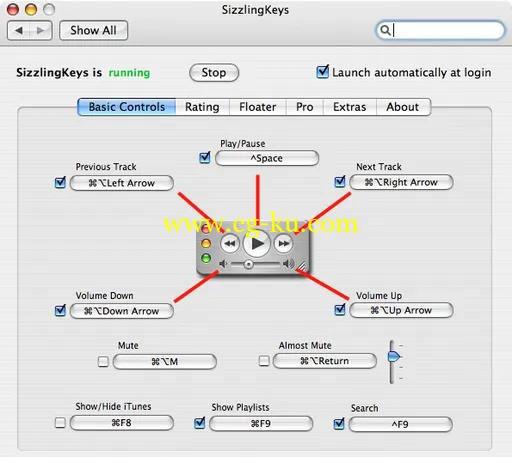The image size is (512, 457).
Task: Open the Floater tab
Action: [x=258, y=107]
